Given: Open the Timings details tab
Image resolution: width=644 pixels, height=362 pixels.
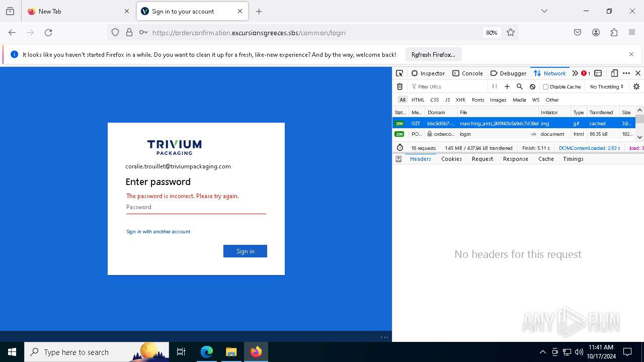Looking at the screenshot, I should (x=573, y=159).
